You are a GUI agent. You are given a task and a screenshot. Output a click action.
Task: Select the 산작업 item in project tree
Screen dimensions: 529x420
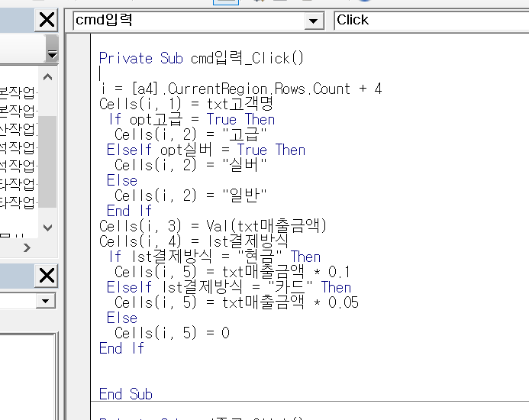(x=17, y=128)
